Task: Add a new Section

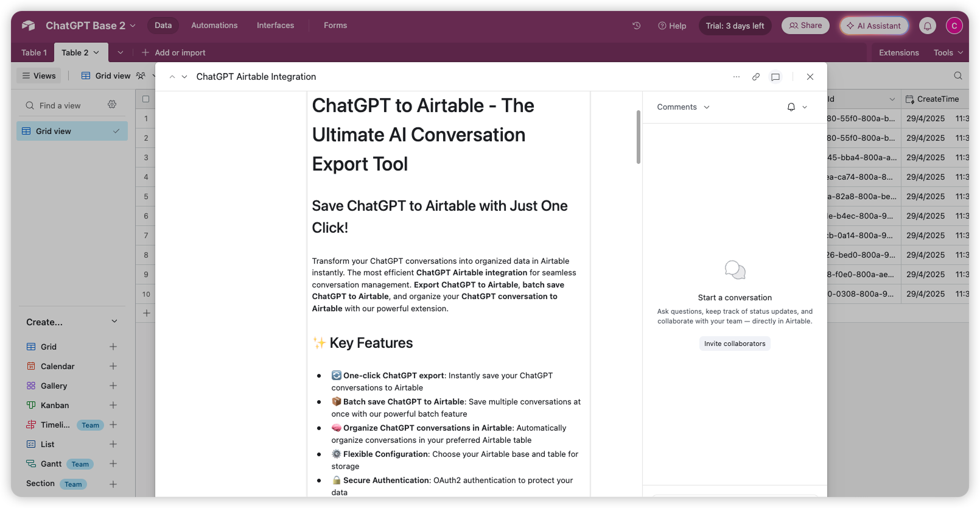Action: (113, 484)
